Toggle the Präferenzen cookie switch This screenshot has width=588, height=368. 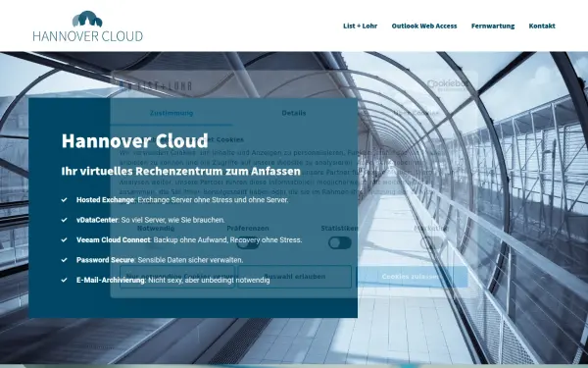tap(248, 243)
